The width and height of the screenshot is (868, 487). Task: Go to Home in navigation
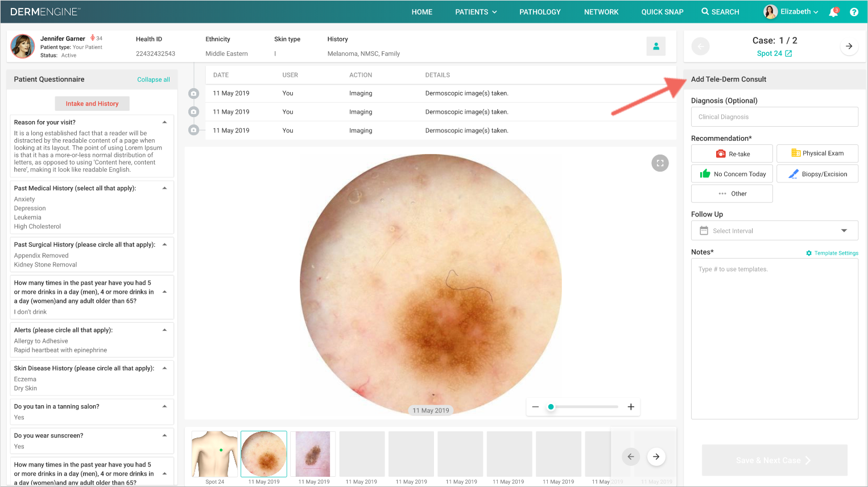[x=422, y=12]
